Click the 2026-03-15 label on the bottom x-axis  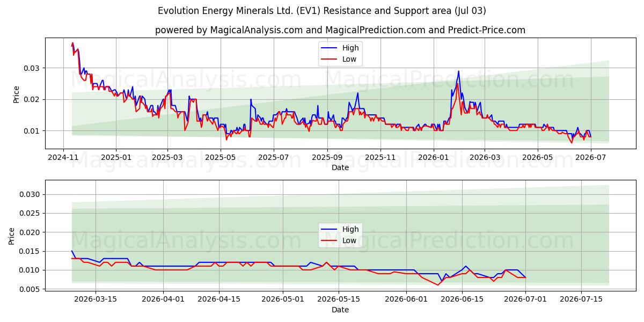click(x=96, y=299)
